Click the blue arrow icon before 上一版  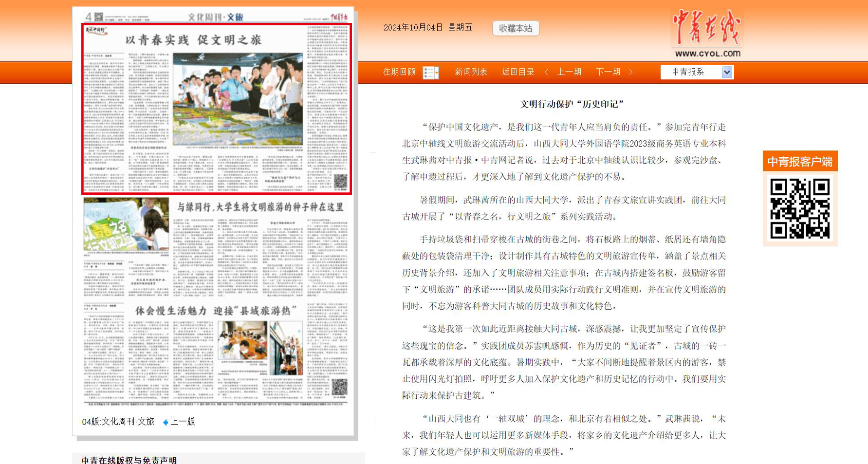tap(166, 422)
